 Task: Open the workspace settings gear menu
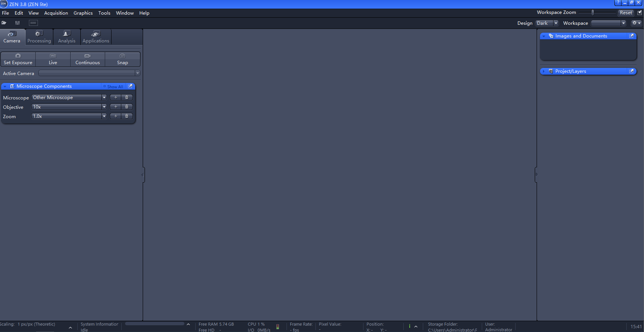point(636,23)
